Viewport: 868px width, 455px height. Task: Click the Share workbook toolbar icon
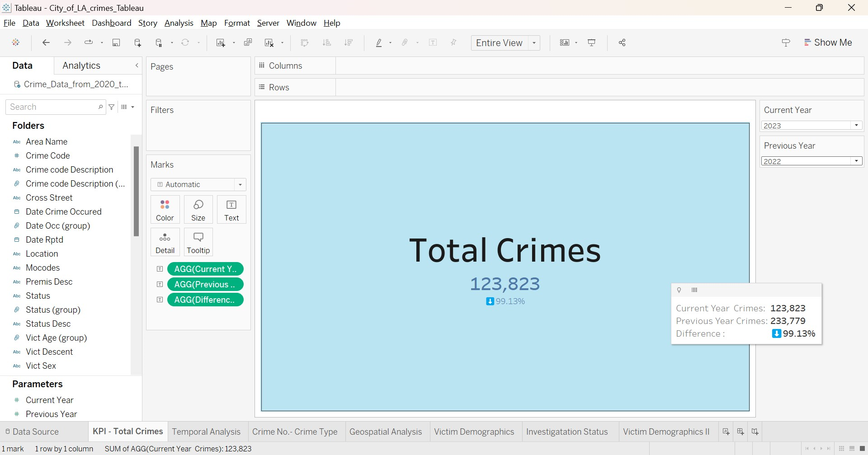click(x=622, y=42)
